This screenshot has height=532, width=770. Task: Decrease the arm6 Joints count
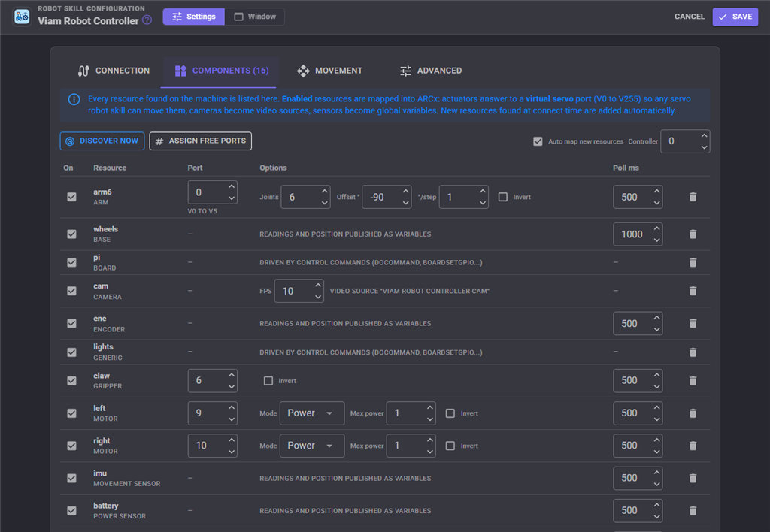click(325, 203)
